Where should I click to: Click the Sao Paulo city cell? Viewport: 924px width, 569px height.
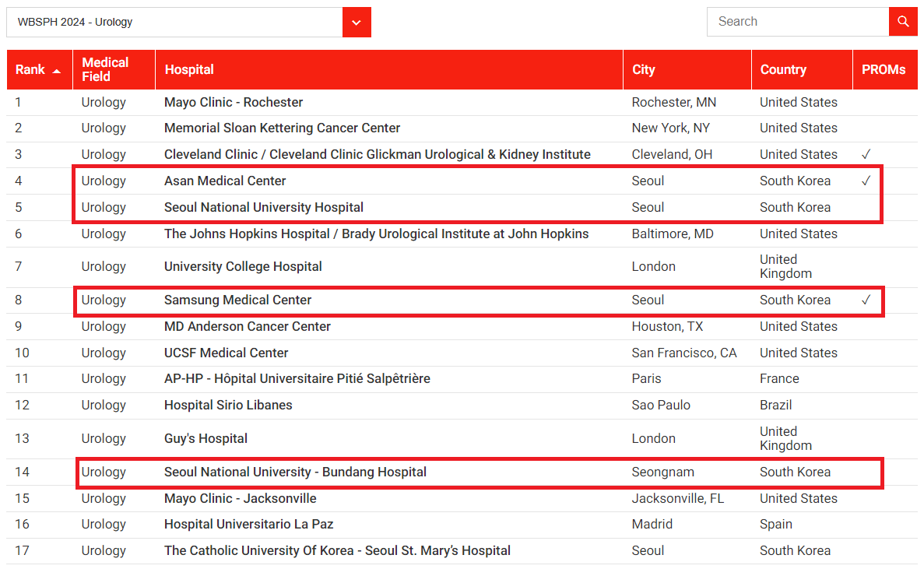[x=661, y=406]
